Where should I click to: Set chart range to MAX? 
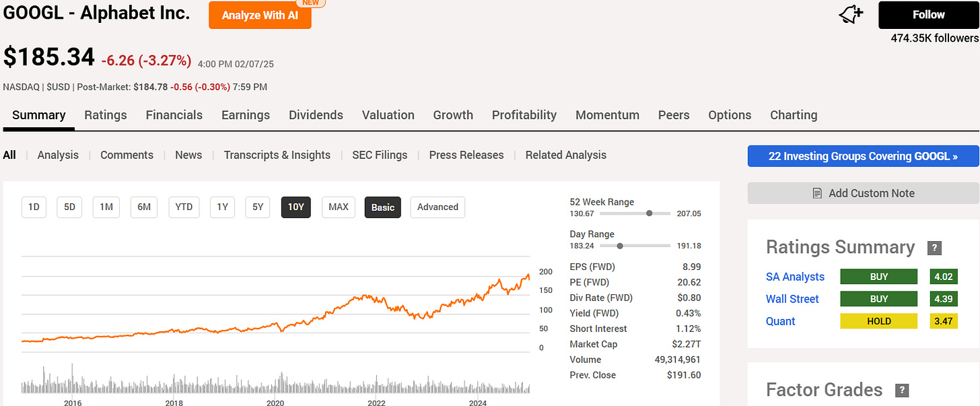[338, 207]
